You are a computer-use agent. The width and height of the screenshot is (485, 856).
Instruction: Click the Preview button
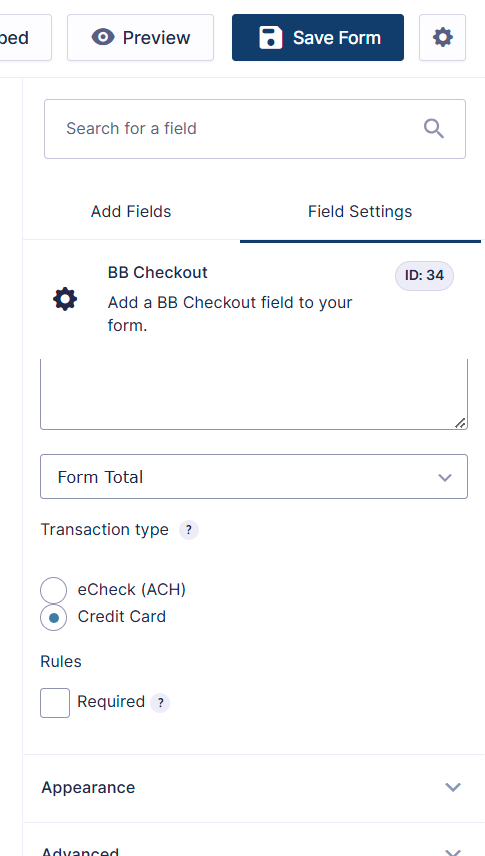[x=140, y=38]
